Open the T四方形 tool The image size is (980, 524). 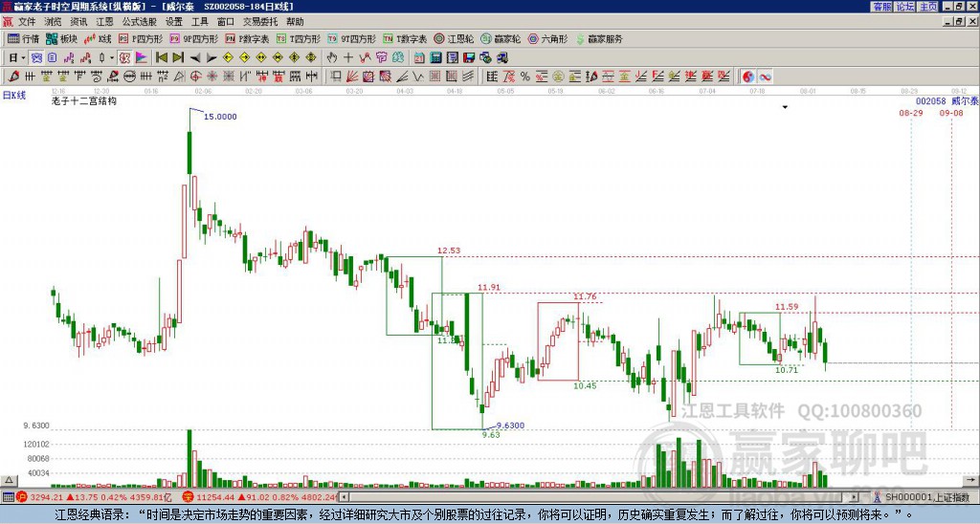299,38
